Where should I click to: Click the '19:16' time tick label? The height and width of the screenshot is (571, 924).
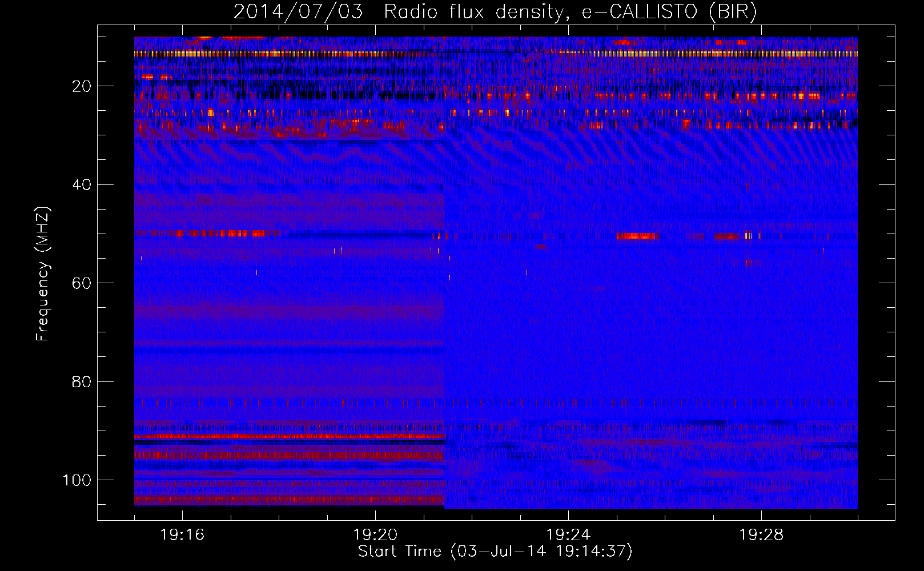point(182,535)
